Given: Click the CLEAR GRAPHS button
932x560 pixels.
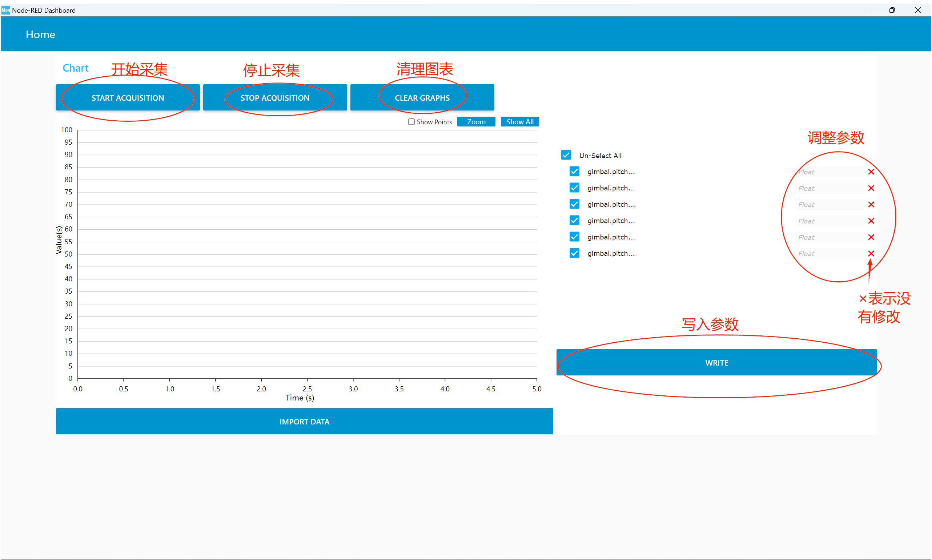Looking at the screenshot, I should (x=422, y=97).
